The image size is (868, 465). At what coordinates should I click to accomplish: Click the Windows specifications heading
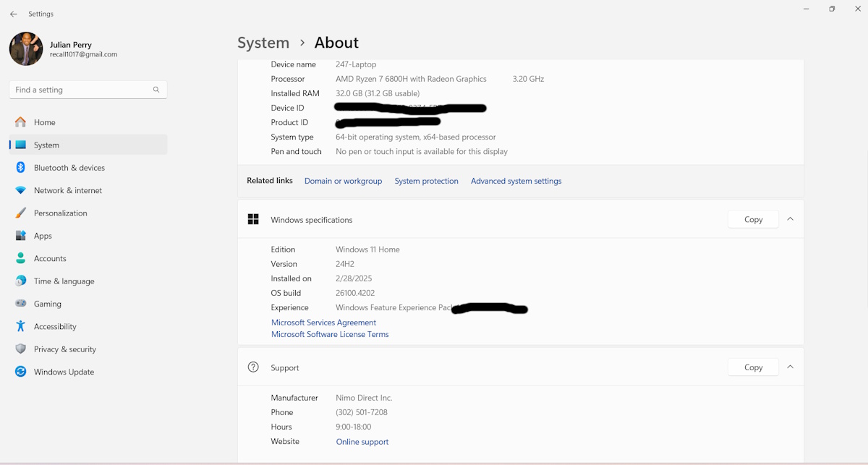(312, 220)
